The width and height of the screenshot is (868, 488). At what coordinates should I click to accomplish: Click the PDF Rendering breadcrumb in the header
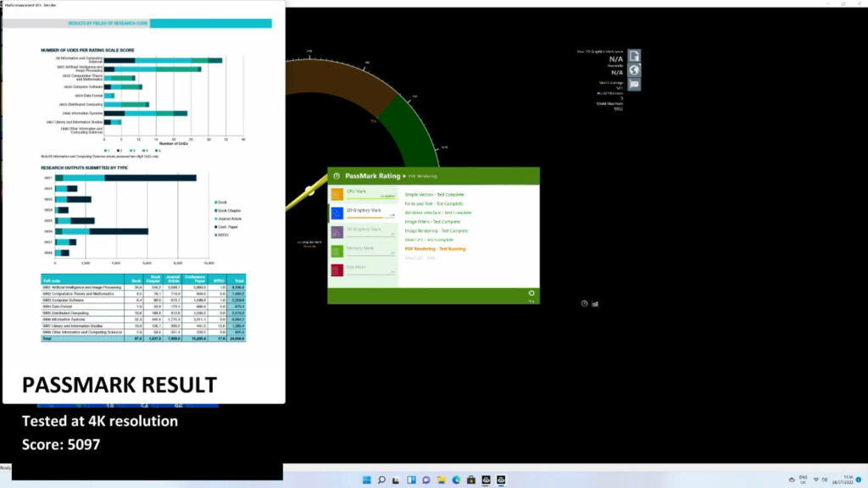[422, 176]
